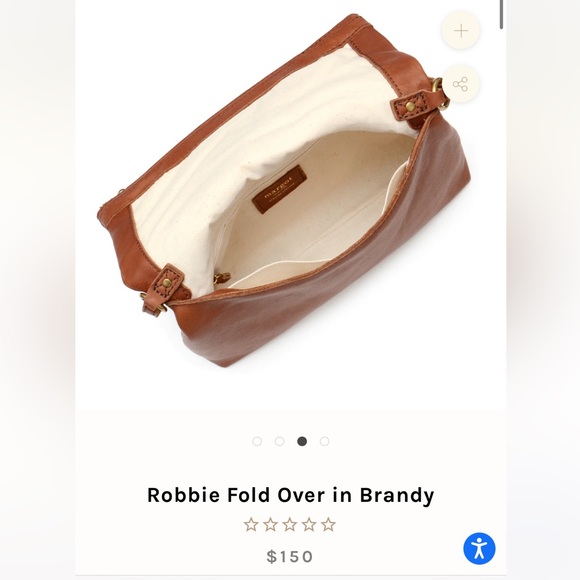Select the active third carousel dot
The image size is (580, 580).
[x=302, y=441]
